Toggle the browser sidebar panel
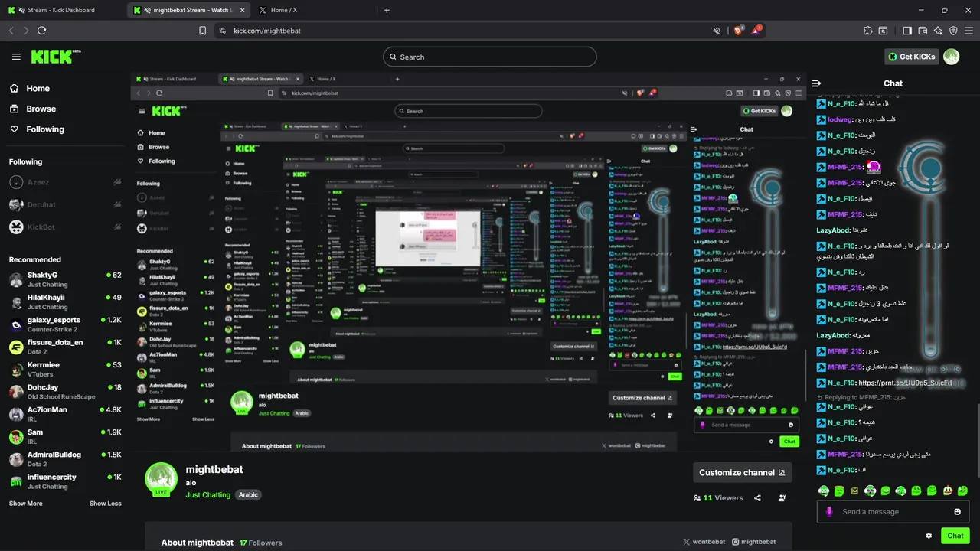The width and height of the screenshot is (980, 551). [907, 31]
